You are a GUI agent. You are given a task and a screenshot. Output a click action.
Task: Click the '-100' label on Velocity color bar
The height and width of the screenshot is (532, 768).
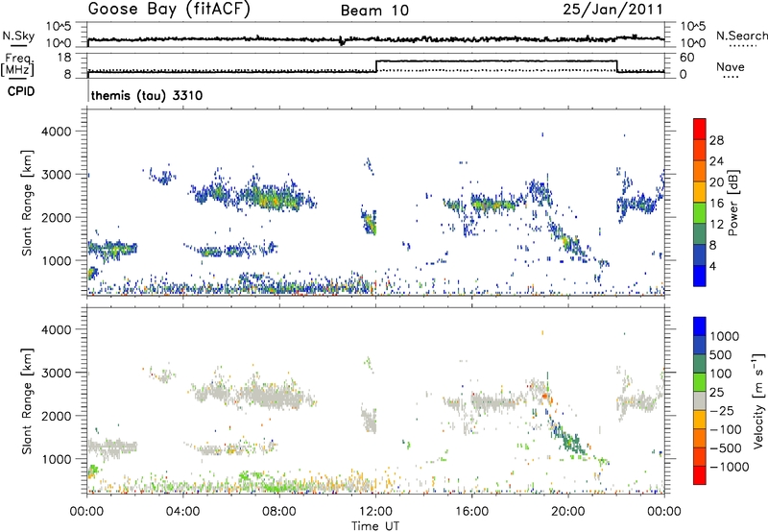[725, 429]
